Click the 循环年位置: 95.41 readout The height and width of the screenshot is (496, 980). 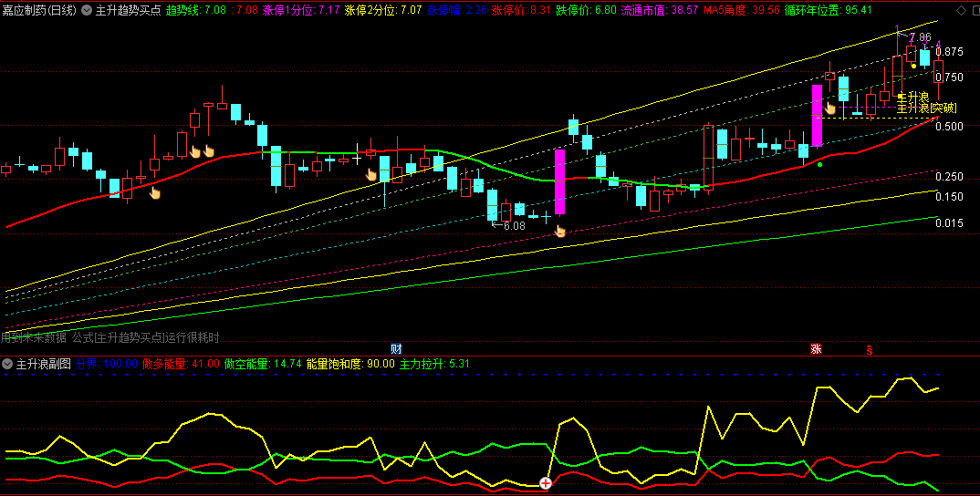click(x=829, y=11)
